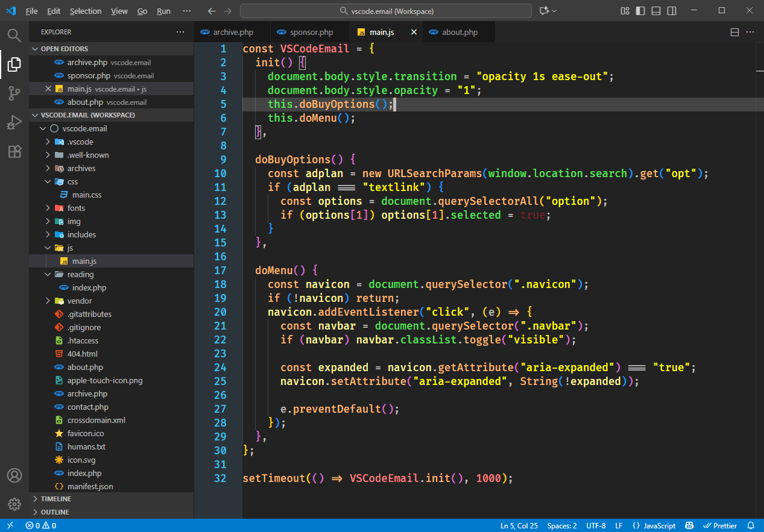Open the Source Control view
Viewport: 764px width, 532px height.
(x=14, y=93)
